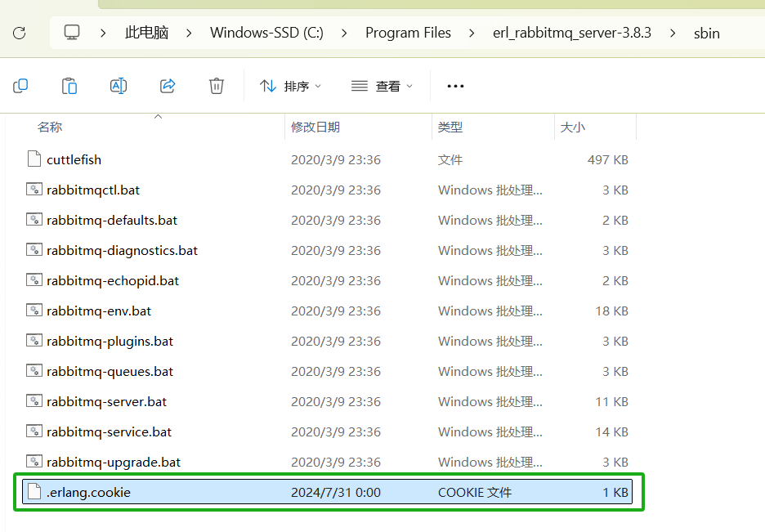Expand chevron after Windows-SSD (C:) breadcrumb
The height and width of the screenshot is (532, 765).
(x=344, y=34)
